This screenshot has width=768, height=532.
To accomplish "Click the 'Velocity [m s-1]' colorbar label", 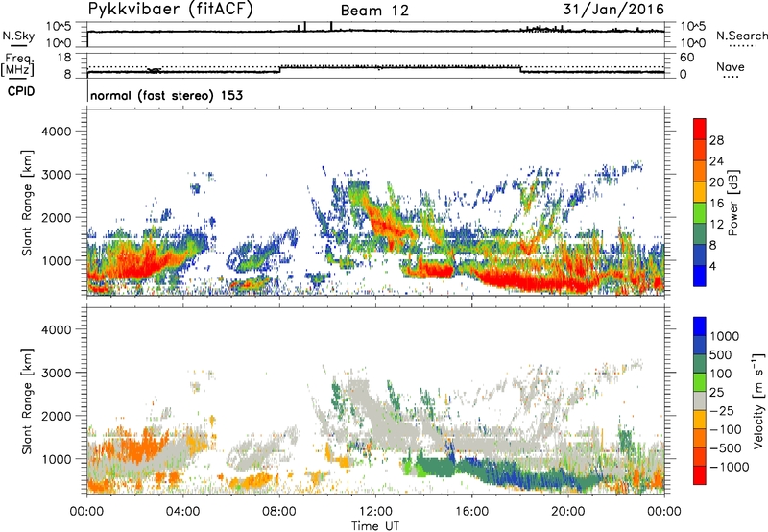I will click(758, 400).
